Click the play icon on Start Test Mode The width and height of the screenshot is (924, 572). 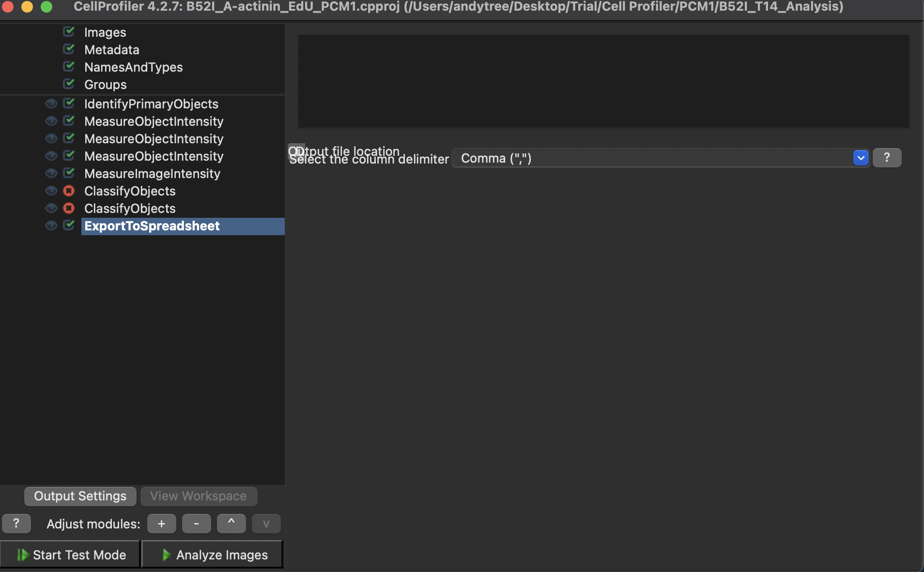click(x=21, y=555)
